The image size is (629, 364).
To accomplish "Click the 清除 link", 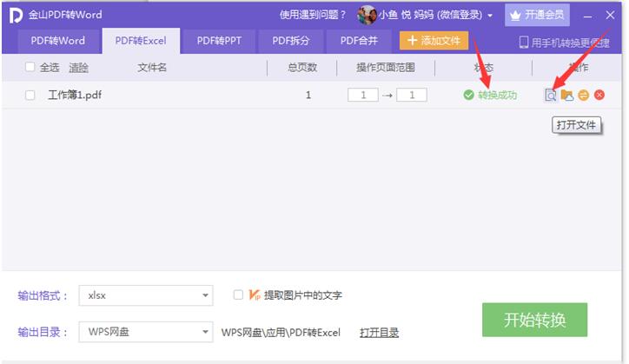I will click(78, 68).
